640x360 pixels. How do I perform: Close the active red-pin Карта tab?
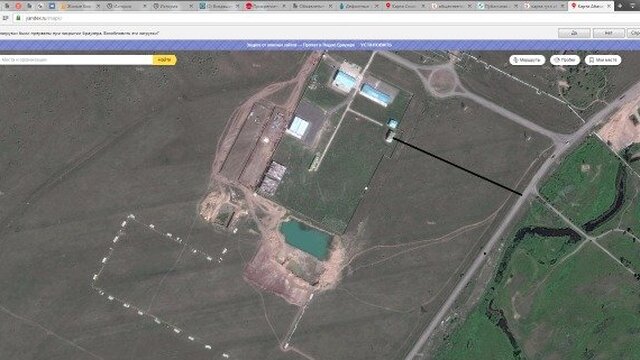coord(609,6)
